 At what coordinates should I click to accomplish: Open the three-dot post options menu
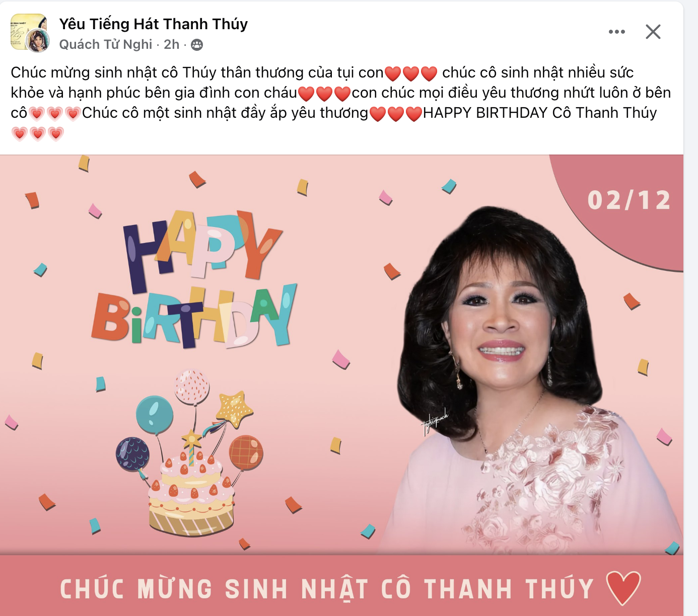616,32
